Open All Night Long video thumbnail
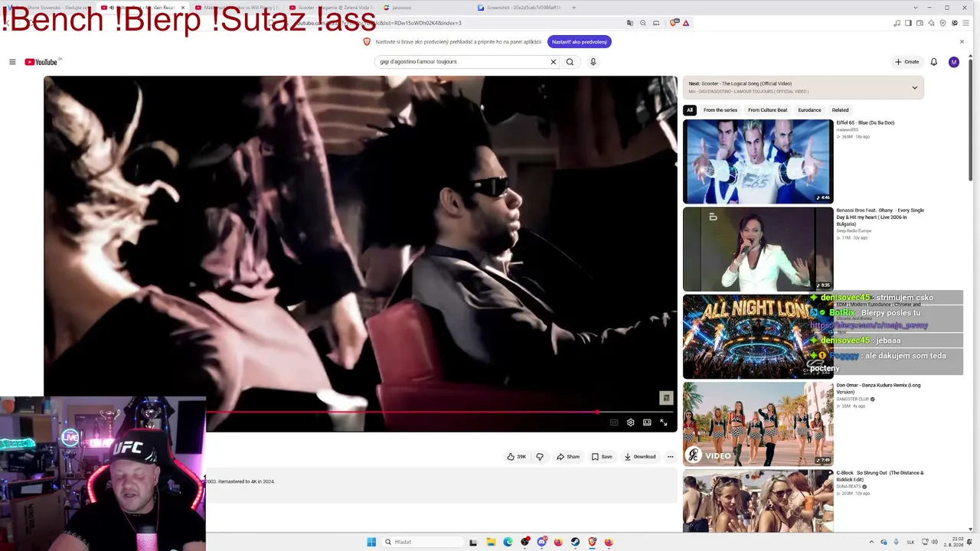The width and height of the screenshot is (980, 551). [x=758, y=336]
